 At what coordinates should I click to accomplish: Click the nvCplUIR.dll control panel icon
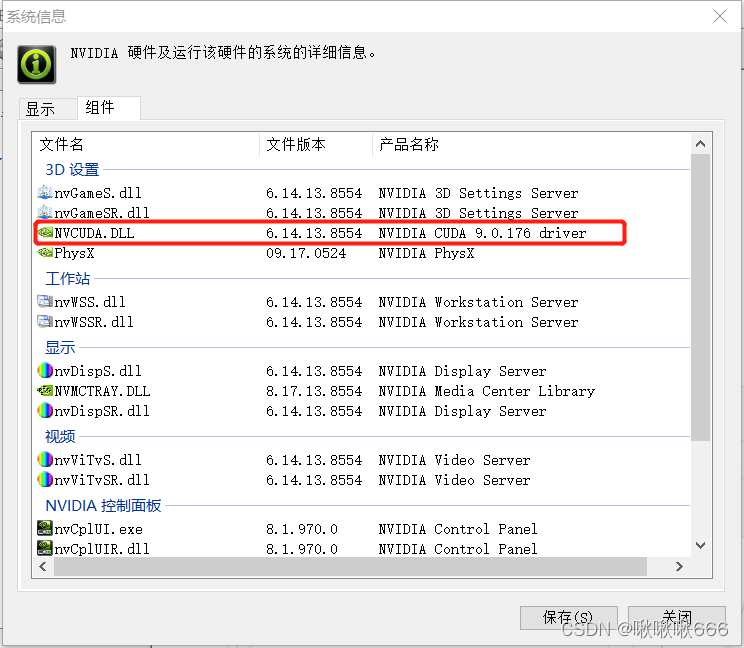point(45,548)
